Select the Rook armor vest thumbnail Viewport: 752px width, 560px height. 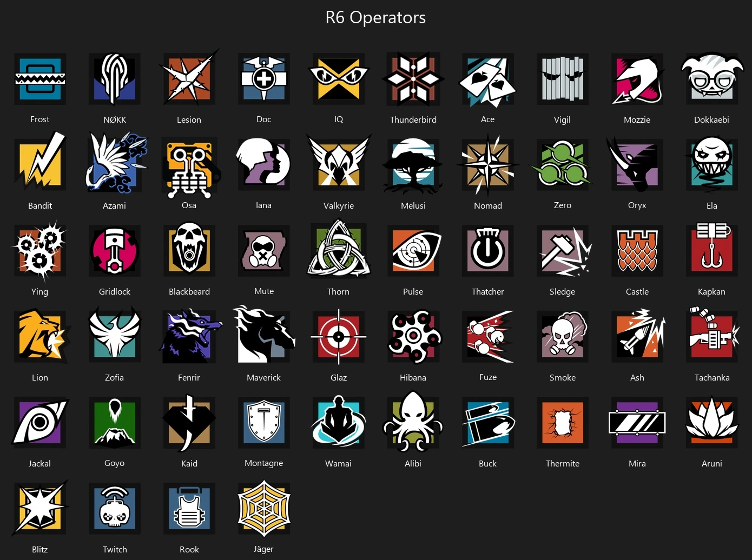click(189, 509)
